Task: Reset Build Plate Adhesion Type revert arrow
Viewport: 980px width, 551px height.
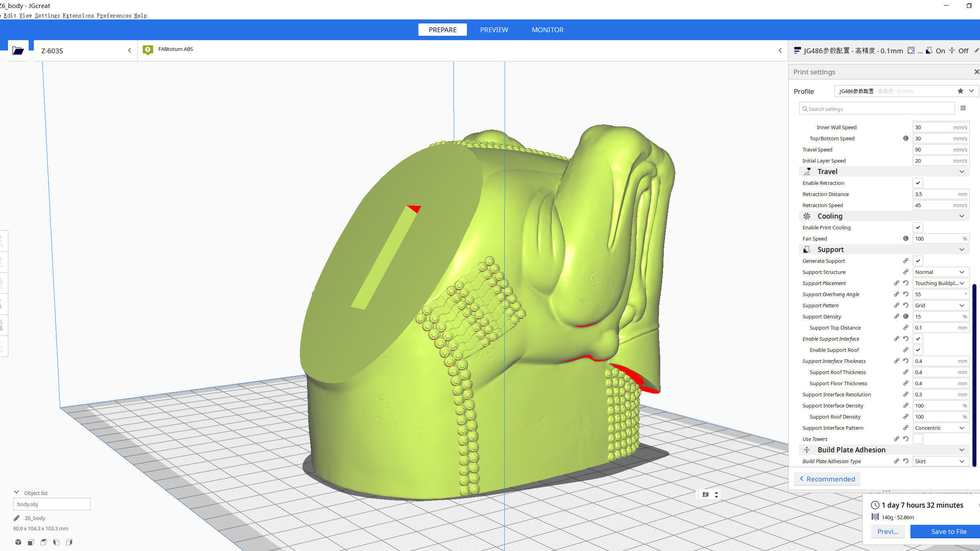Action: (906, 461)
